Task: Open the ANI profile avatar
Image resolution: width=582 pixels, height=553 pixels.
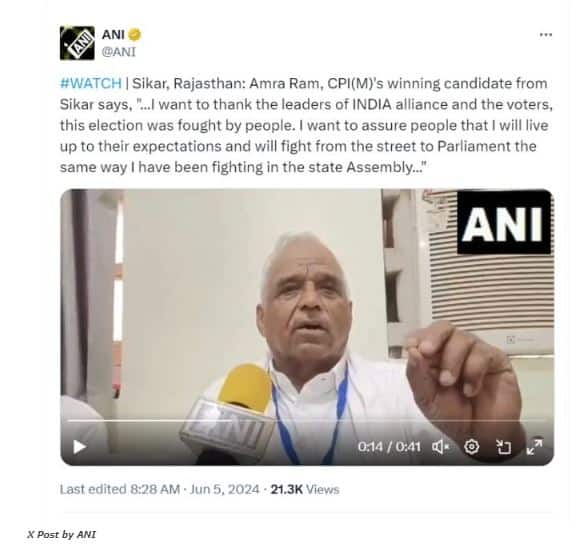Action: coord(77,43)
